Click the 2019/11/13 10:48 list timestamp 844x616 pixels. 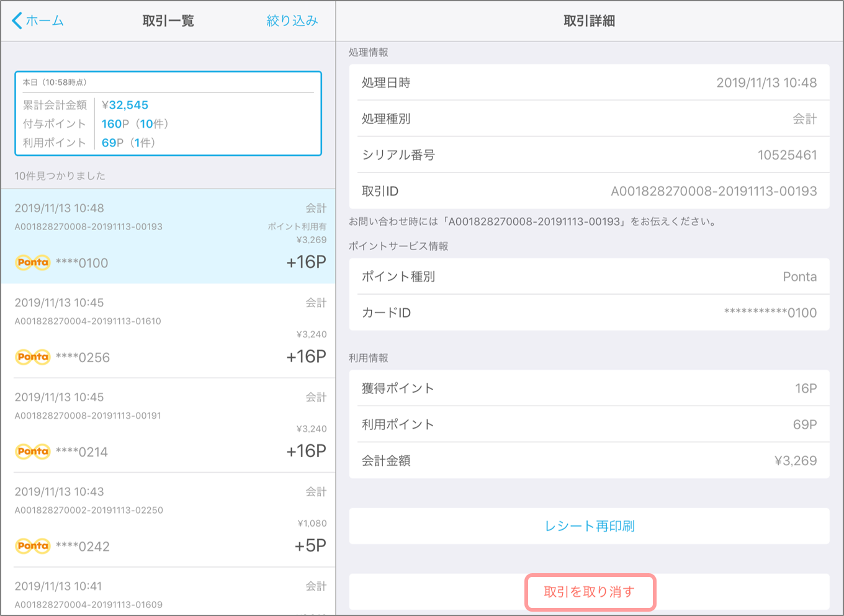59,208
